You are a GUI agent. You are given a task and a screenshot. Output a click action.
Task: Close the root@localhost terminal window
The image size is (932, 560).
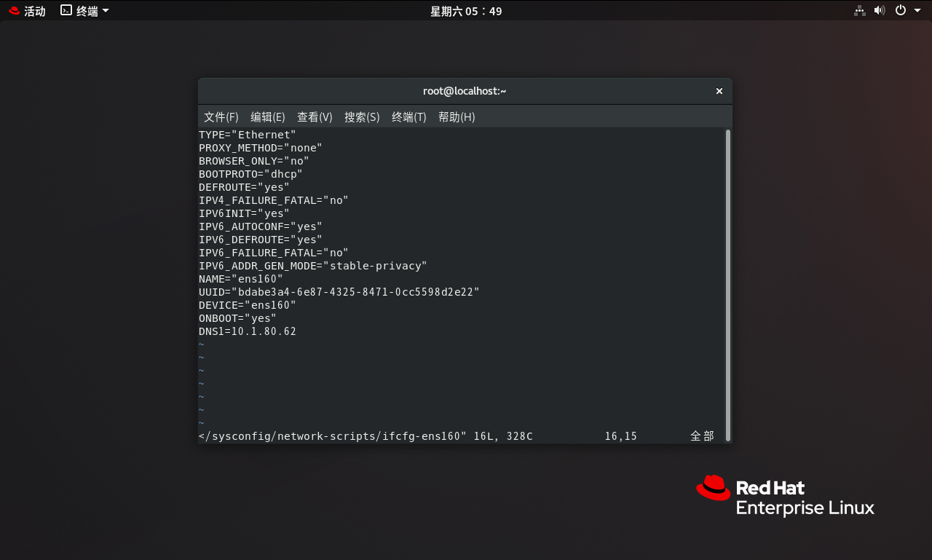click(x=719, y=91)
